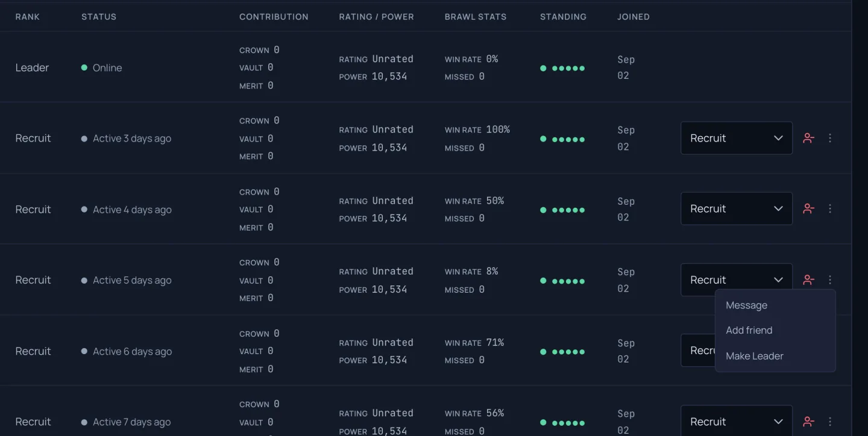Screen dimensions: 868x436
Task: Click remove-member icon for 'Active 5 days ago' recruit
Action: click(x=808, y=280)
